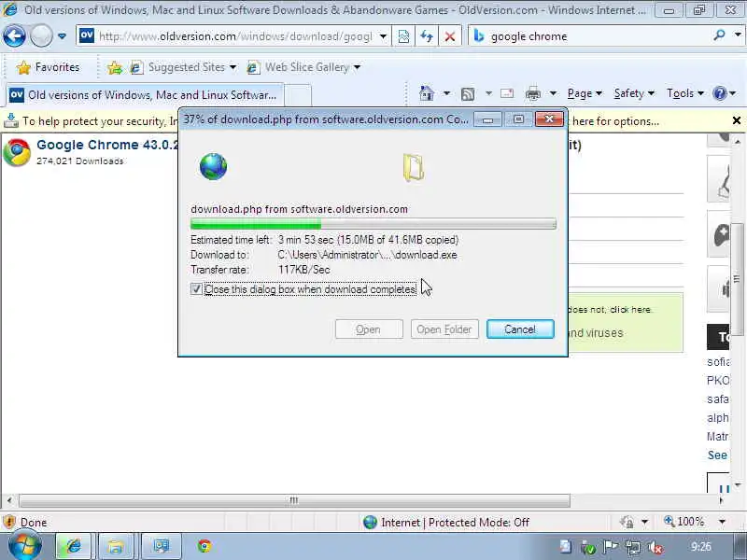
Task: Expand the Home button dropdown arrow
Action: [446, 93]
